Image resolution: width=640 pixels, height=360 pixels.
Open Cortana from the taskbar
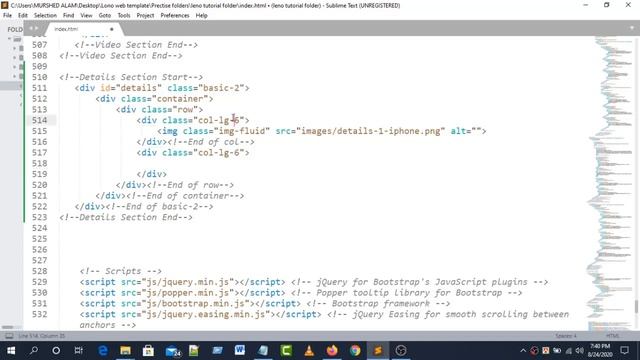point(56,351)
